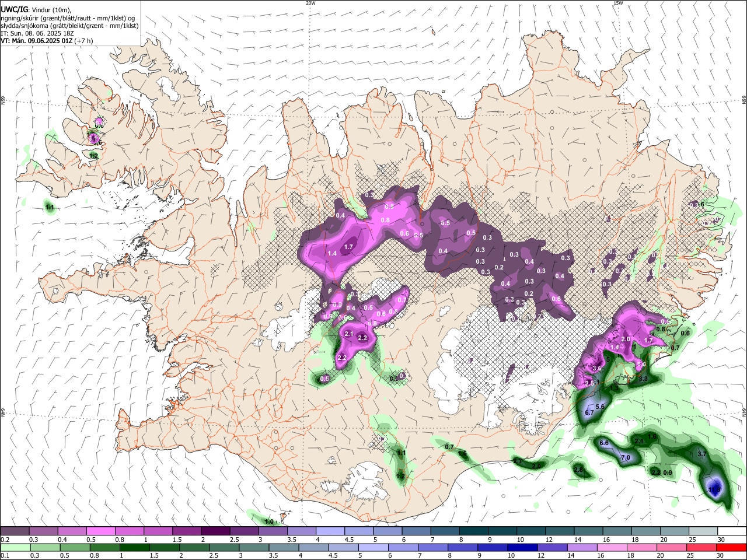The image size is (747, 560).
Task: Click the 11.8 peak precipitation value
Action: point(714,488)
